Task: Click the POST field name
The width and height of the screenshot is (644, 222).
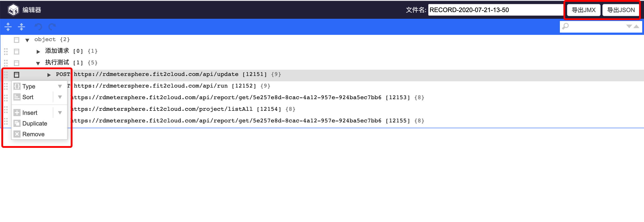Action: coord(63,74)
